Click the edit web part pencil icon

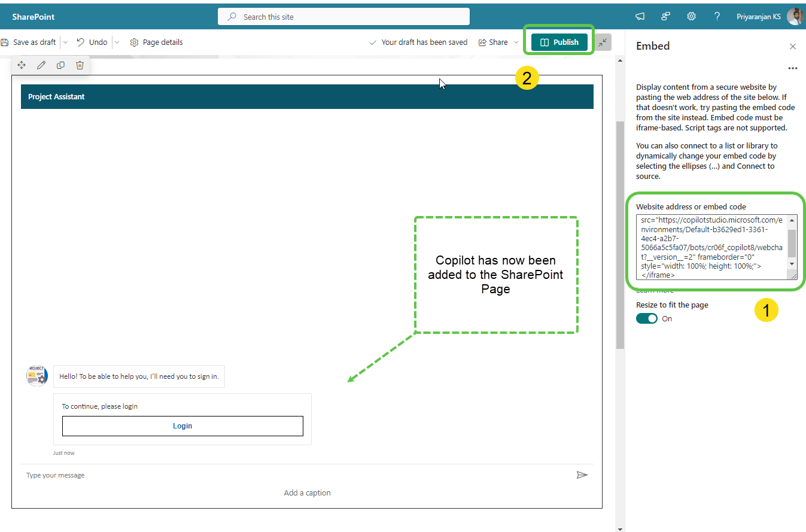pos(41,65)
